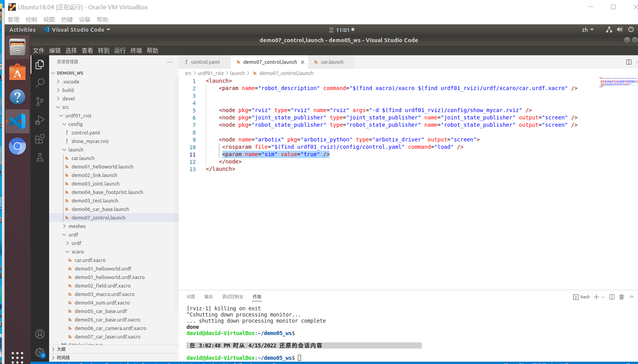This screenshot has height=364, width=638.
Task: Open Ubuntu Software from the dock
Action: (x=17, y=71)
